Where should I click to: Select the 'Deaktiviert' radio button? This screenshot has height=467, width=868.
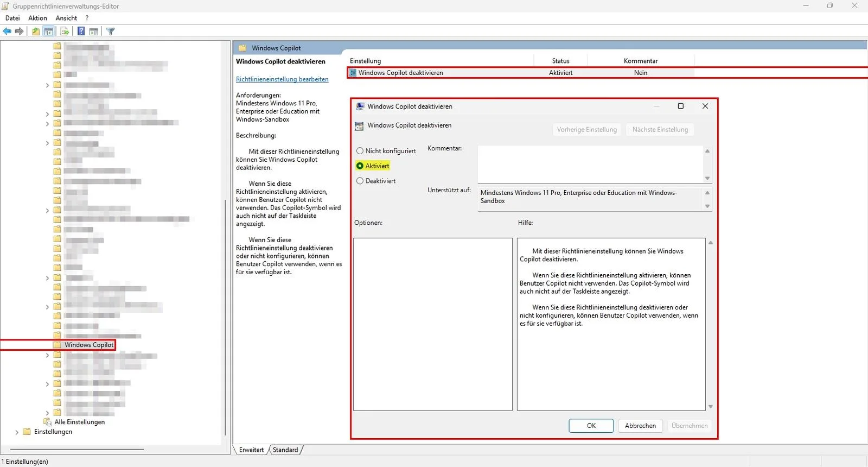tap(360, 181)
